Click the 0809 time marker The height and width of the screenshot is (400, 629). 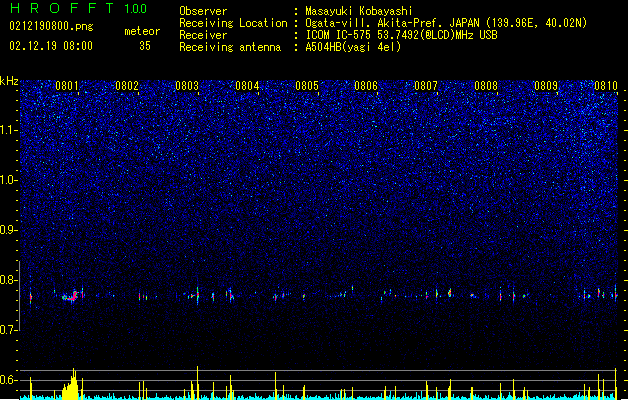pyautogui.click(x=546, y=86)
